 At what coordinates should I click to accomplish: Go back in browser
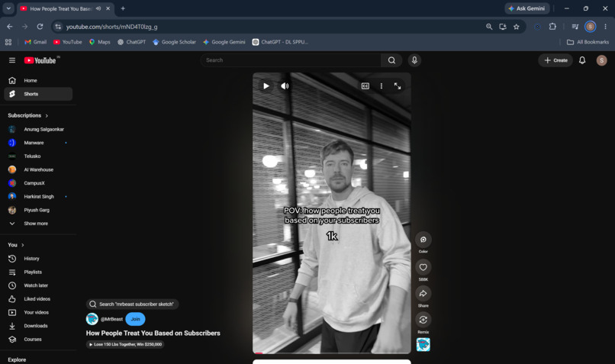click(x=10, y=27)
